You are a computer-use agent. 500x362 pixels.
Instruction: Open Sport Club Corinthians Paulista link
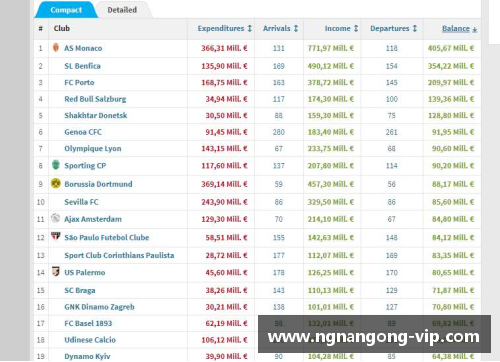119,255
